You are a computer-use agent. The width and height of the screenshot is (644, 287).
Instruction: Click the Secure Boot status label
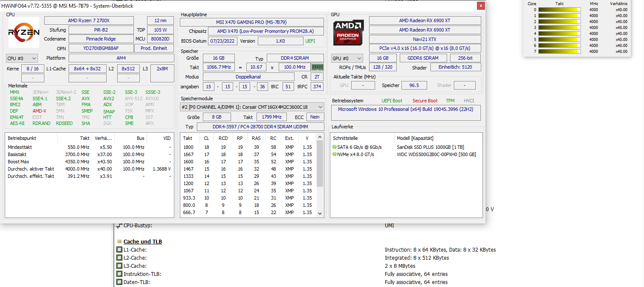[x=425, y=101]
